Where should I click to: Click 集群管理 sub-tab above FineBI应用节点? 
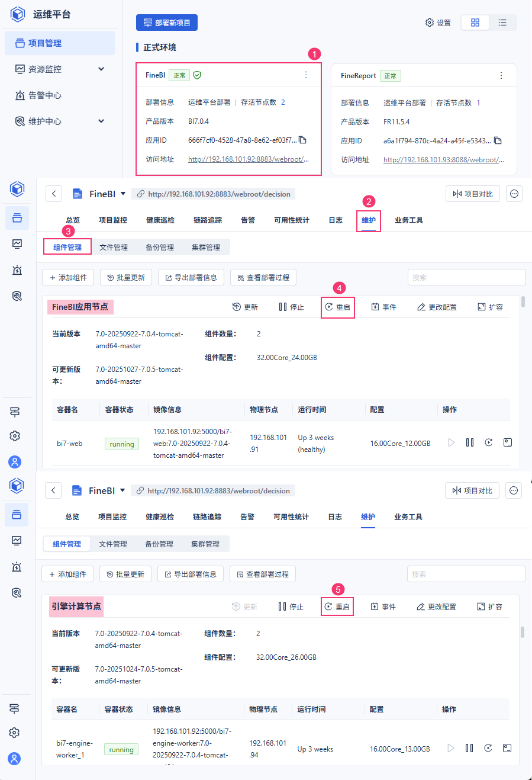click(206, 247)
